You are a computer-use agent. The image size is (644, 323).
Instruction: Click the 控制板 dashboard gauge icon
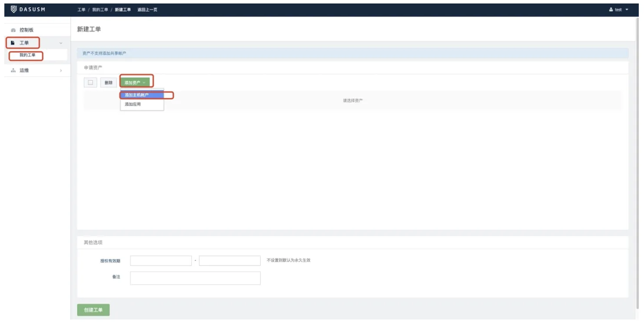point(13,30)
